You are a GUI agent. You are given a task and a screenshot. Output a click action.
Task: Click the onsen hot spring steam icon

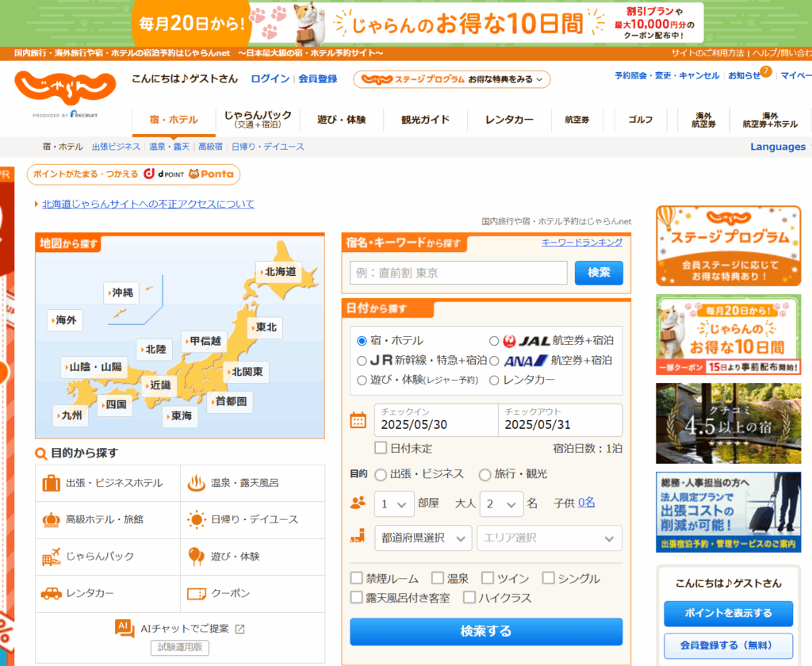click(x=197, y=483)
